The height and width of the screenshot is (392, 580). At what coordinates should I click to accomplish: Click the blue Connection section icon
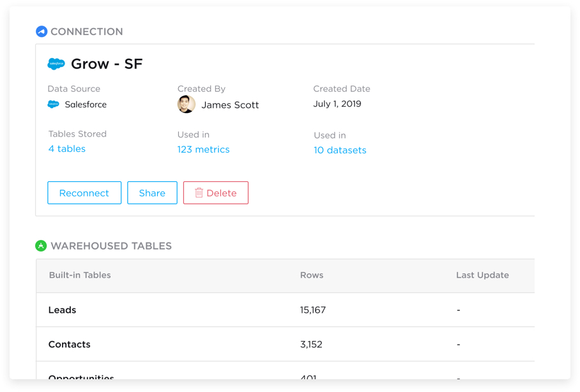coord(42,31)
